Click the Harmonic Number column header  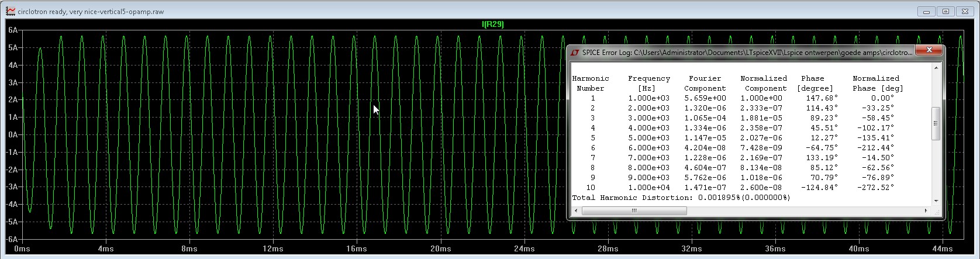click(x=591, y=83)
